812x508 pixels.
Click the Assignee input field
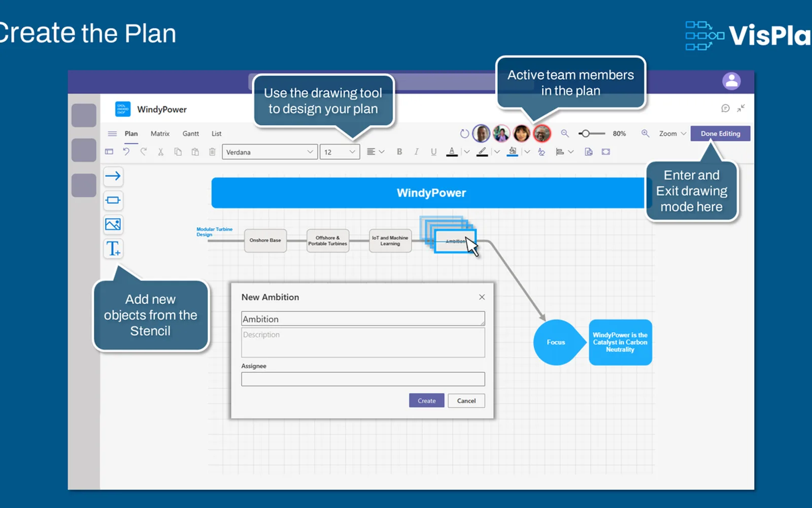[363, 379]
